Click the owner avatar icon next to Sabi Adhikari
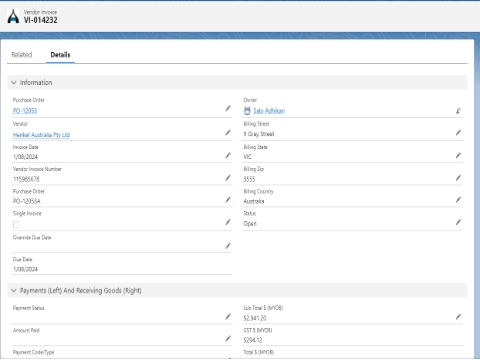Viewport: 480px width, 360px height. (x=247, y=111)
